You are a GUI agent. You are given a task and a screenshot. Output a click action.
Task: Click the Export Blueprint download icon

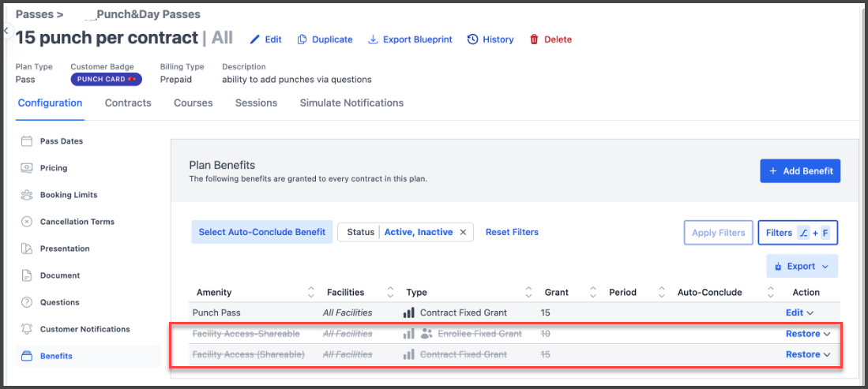pyautogui.click(x=373, y=39)
